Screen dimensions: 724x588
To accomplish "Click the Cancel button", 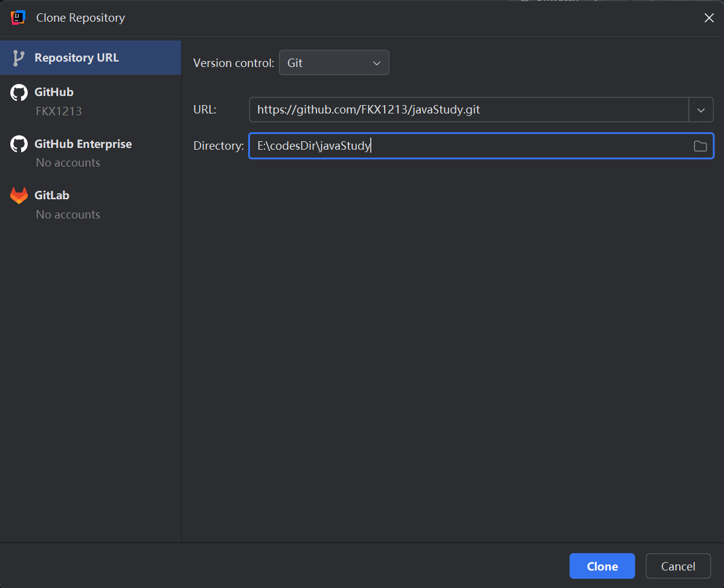I will [678, 566].
